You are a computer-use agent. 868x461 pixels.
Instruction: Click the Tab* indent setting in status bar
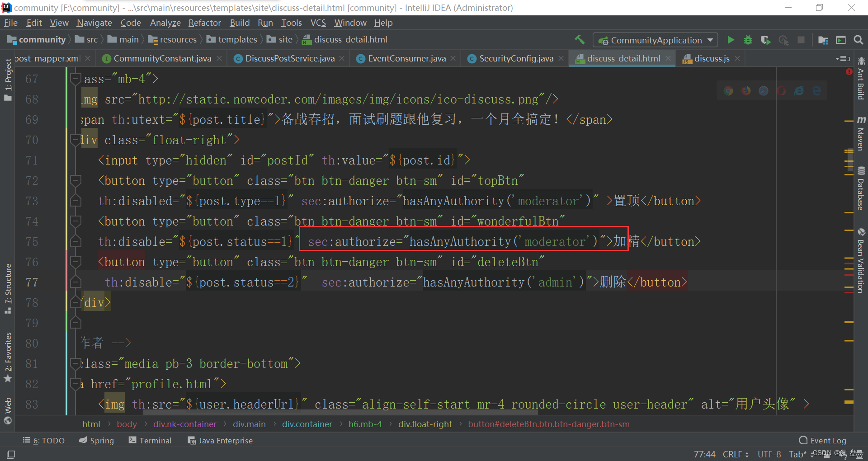click(798, 454)
